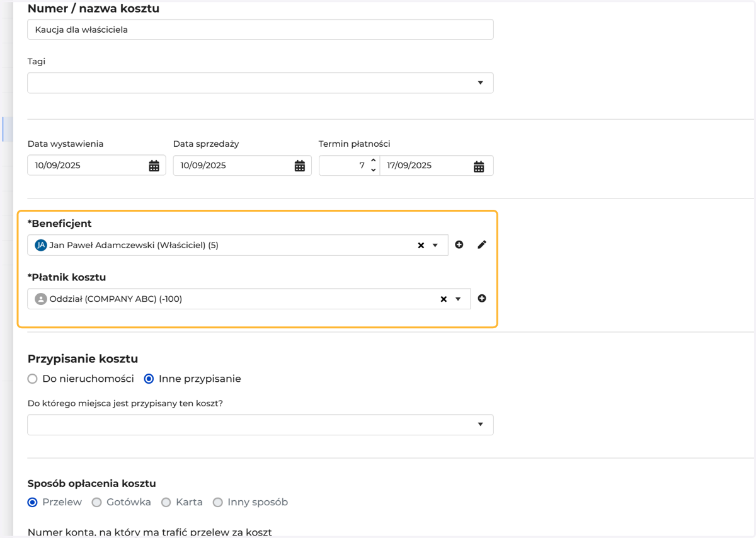Open the cost assignment place dropdown
The image size is (756, 538).
pos(260,425)
